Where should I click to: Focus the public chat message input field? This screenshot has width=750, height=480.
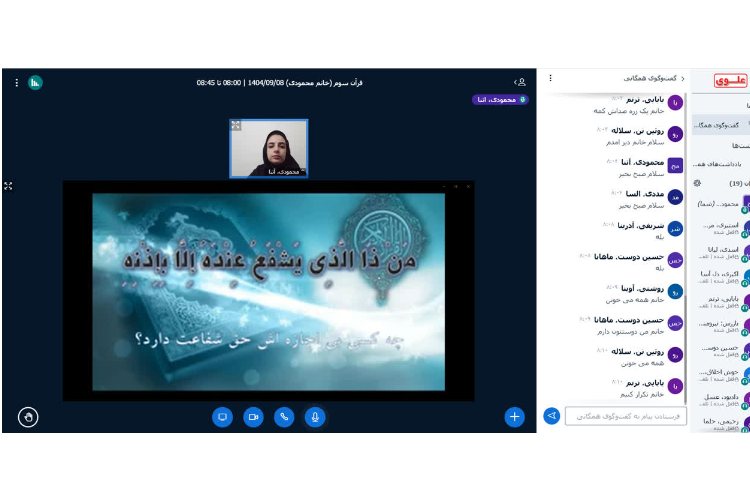point(626,416)
